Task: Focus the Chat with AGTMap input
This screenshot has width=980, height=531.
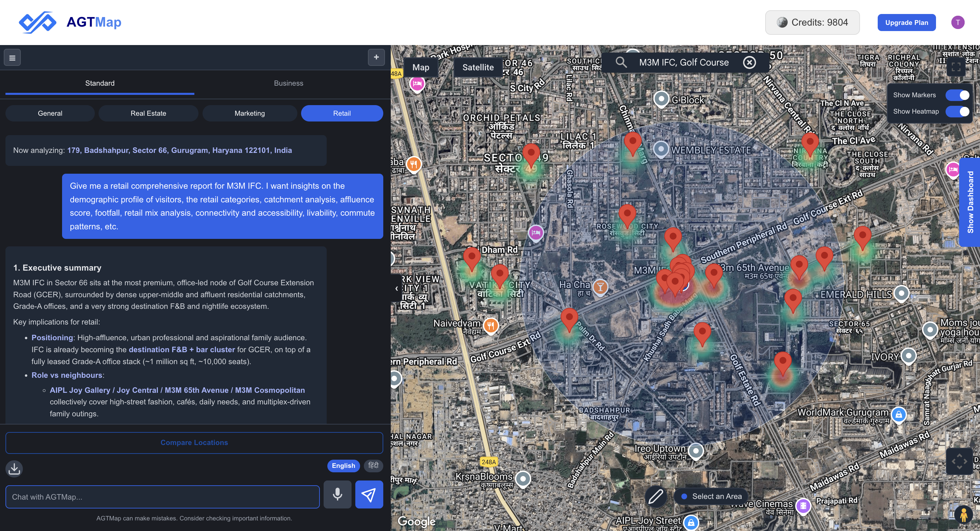Action: [162, 497]
